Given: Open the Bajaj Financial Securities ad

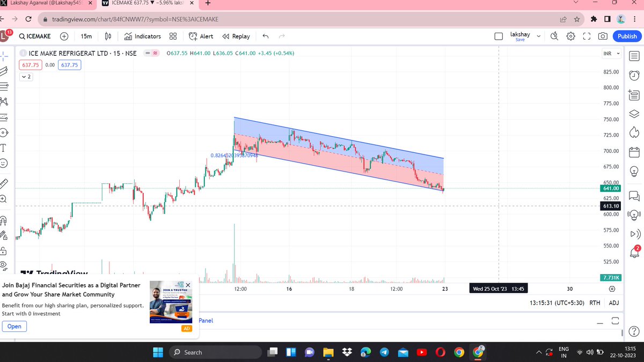Looking at the screenshot, I should 14,326.
